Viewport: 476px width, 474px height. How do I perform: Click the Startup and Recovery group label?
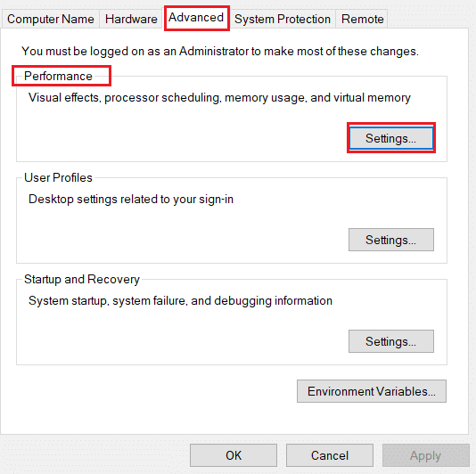82,279
